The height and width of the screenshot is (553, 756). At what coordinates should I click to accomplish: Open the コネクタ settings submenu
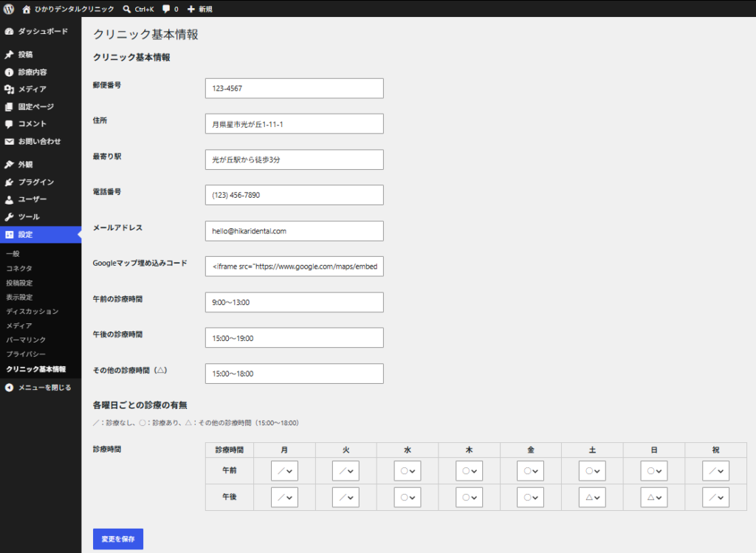pos(18,268)
